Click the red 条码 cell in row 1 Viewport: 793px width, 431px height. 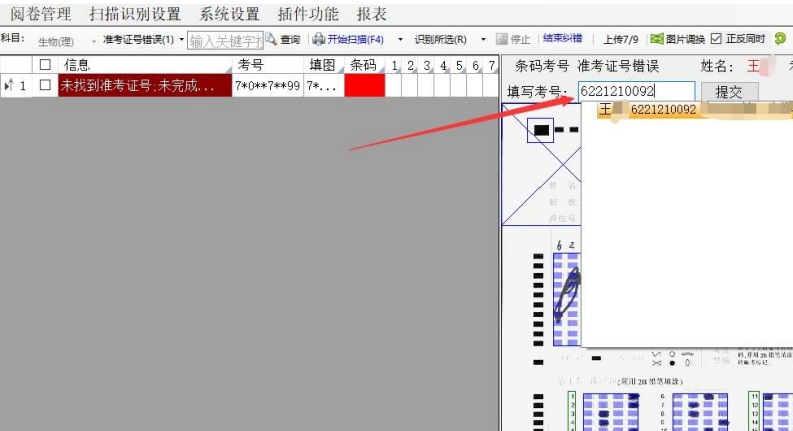click(x=365, y=85)
